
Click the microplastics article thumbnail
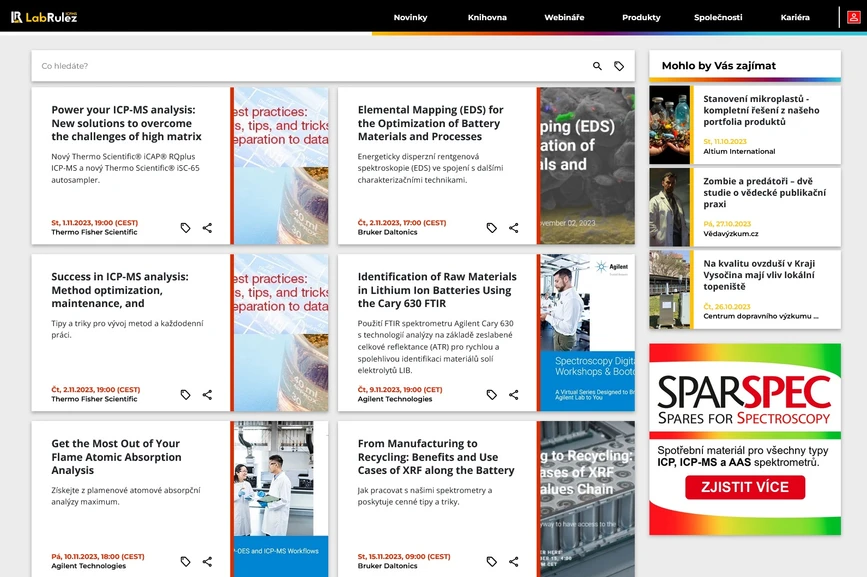coord(670,125)
